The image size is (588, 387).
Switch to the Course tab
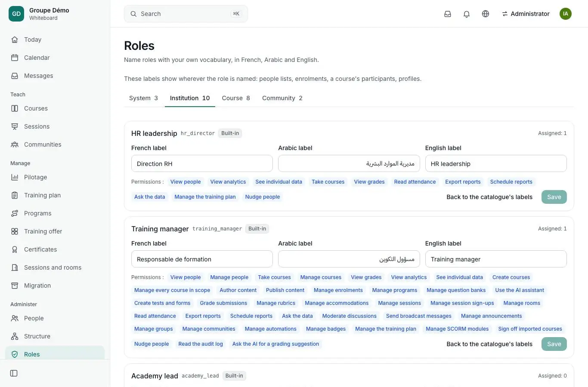click(236, 98)
